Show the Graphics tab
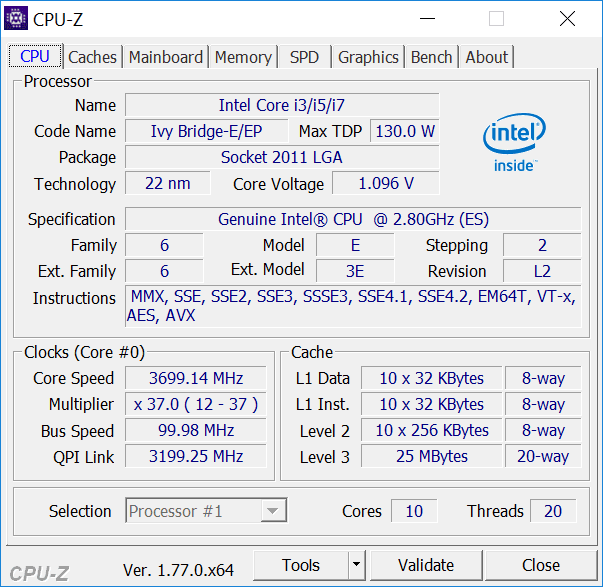The image size is (603, 587). click(x=368, y=57)
